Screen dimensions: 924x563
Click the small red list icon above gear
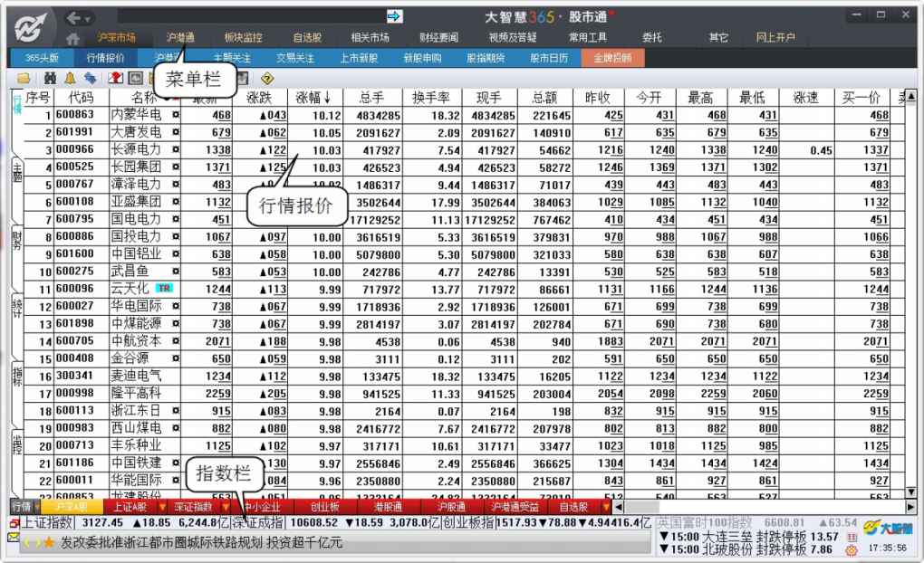pyautogui.click(x=852, y=537)
